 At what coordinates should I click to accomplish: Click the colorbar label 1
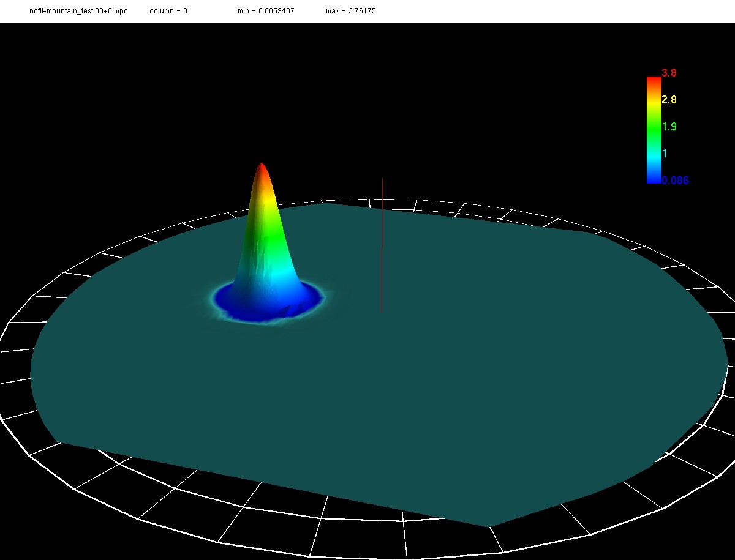pos(665,154)
